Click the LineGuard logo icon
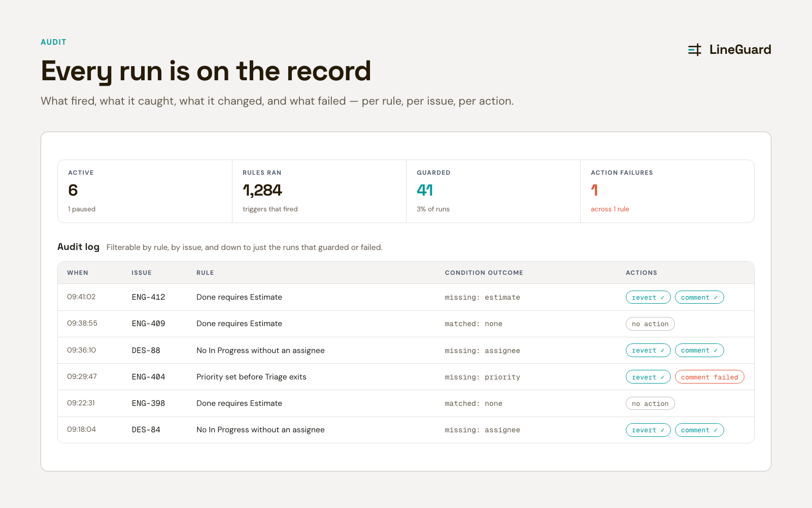This screenshot has width=812, height=508. click(695, 49)
